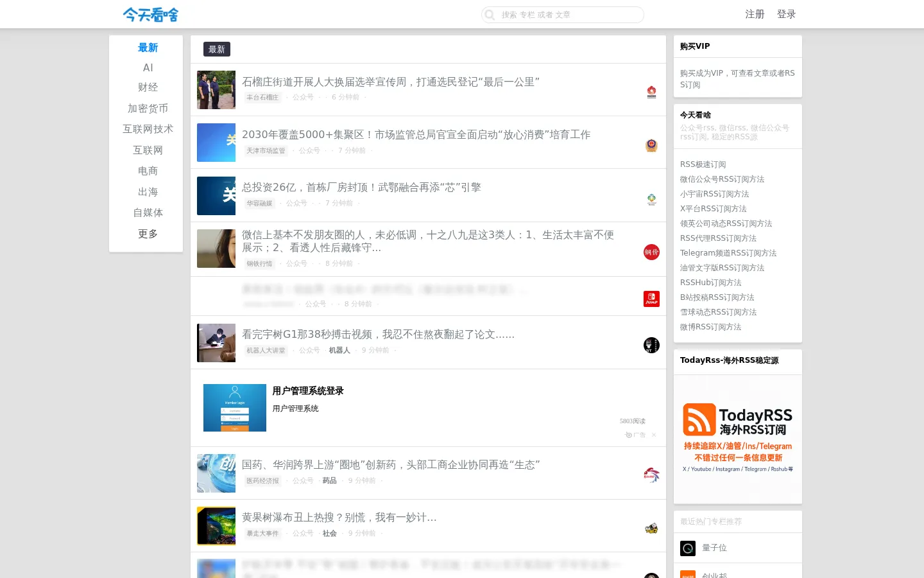The width and height of the screenshot is (924, 578).
Task: Open 暴走大事件 account avatar icon
Action: [x=651, y=528]
